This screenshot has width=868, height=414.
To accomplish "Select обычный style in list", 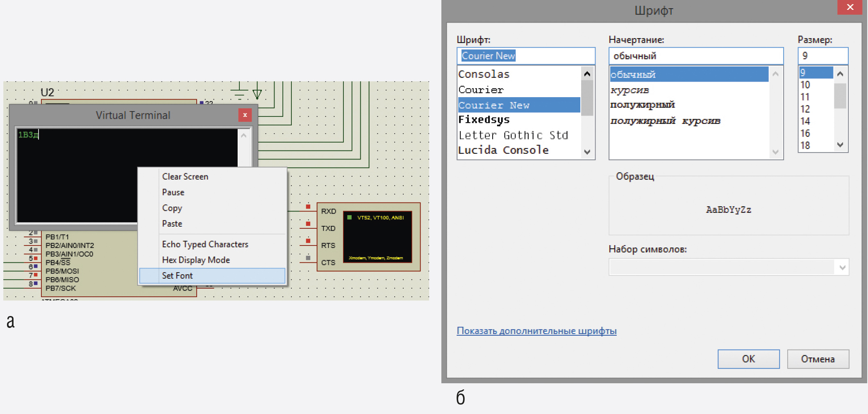I will [x=689, y=74].
